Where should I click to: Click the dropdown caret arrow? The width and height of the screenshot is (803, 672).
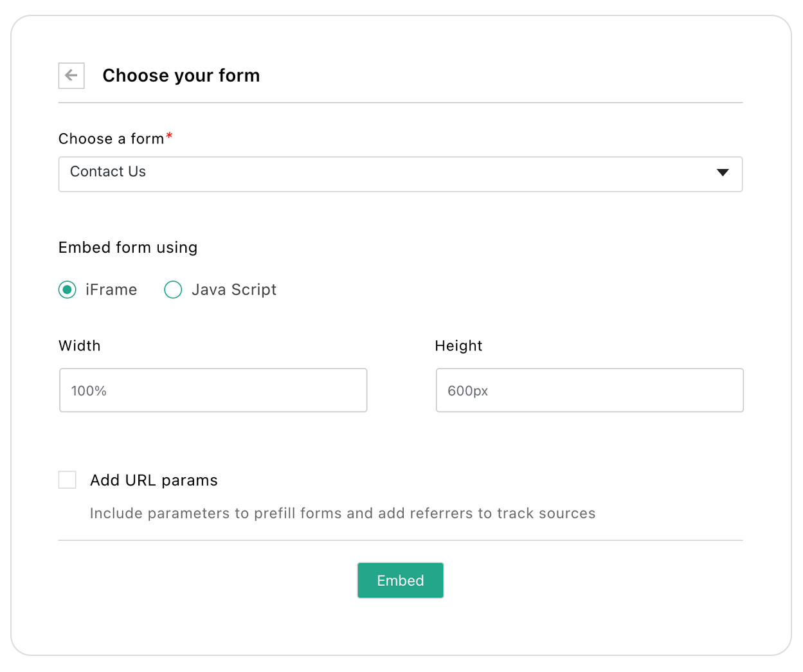point(723,172)
